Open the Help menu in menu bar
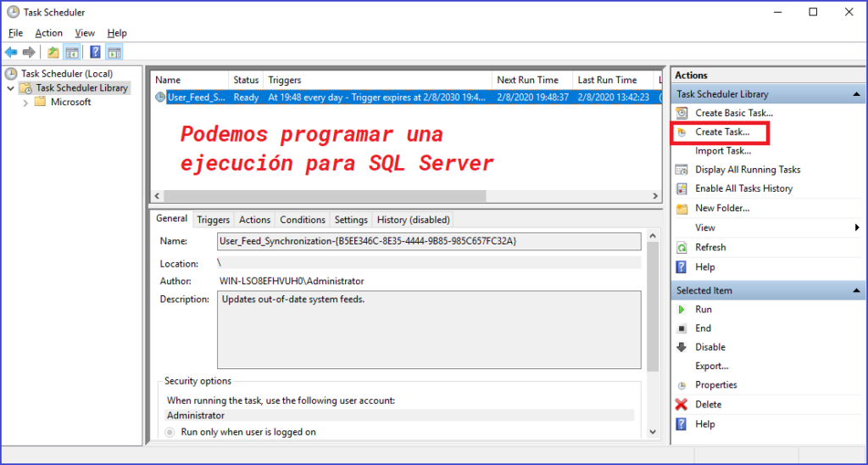 tap(117, 33)
